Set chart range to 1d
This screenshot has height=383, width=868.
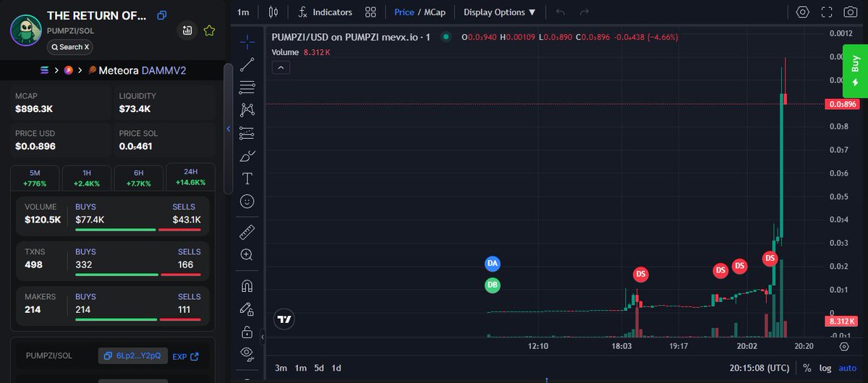336,368
